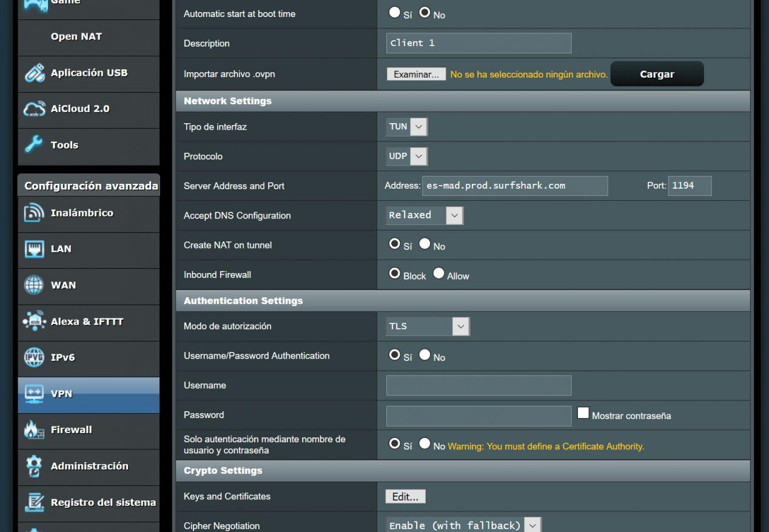Click the Username input field
769x532 pixels.
[x=479, y=385]
